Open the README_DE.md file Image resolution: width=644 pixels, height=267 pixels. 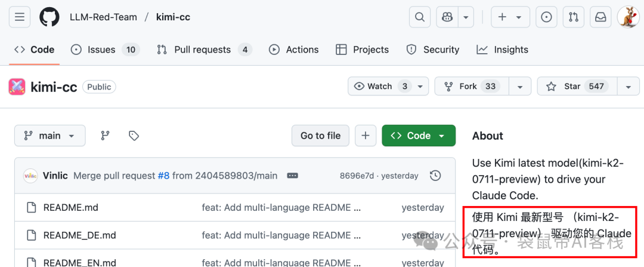[80, 235]
